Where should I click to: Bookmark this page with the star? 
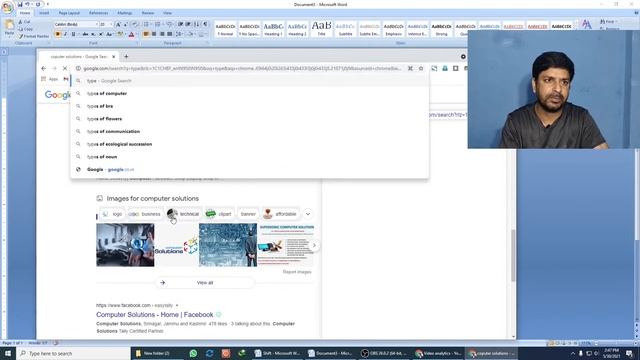point(421,69)
